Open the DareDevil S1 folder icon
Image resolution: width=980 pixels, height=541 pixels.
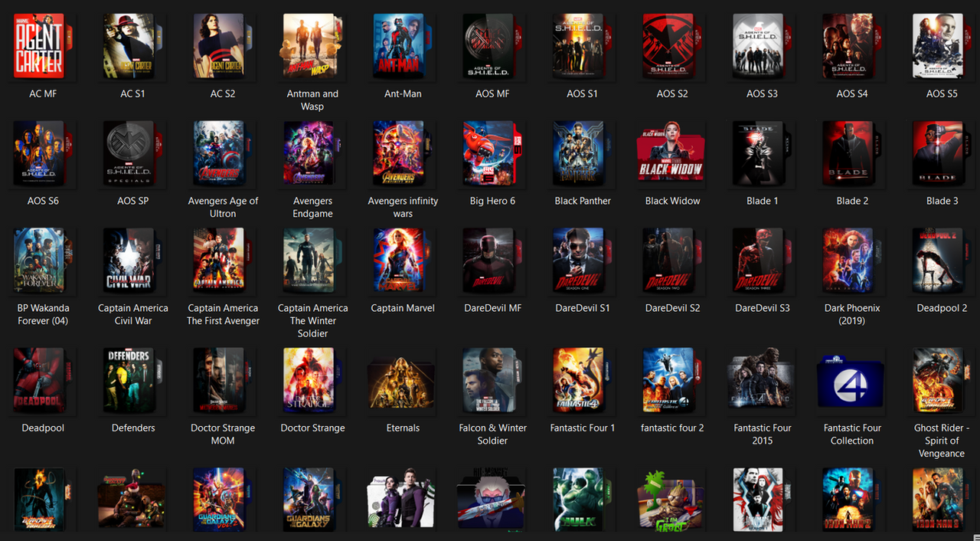583,261
